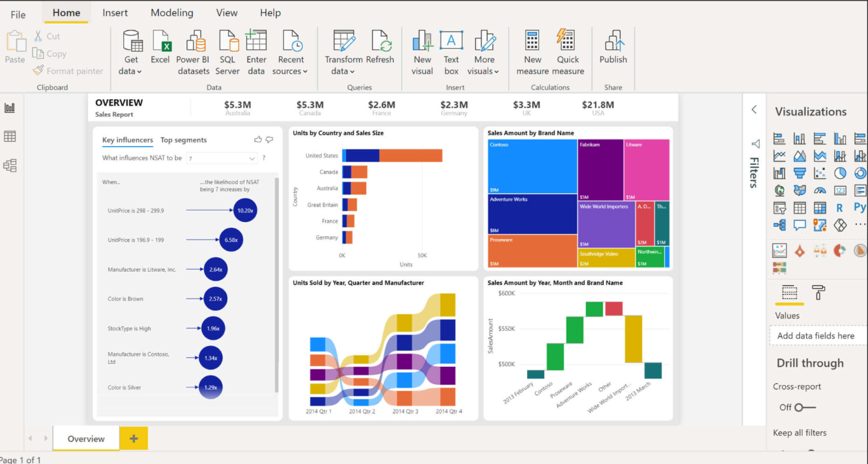Open the Decomposition tree visual
The width and height of the screenshot is (868, 464).
780,225
